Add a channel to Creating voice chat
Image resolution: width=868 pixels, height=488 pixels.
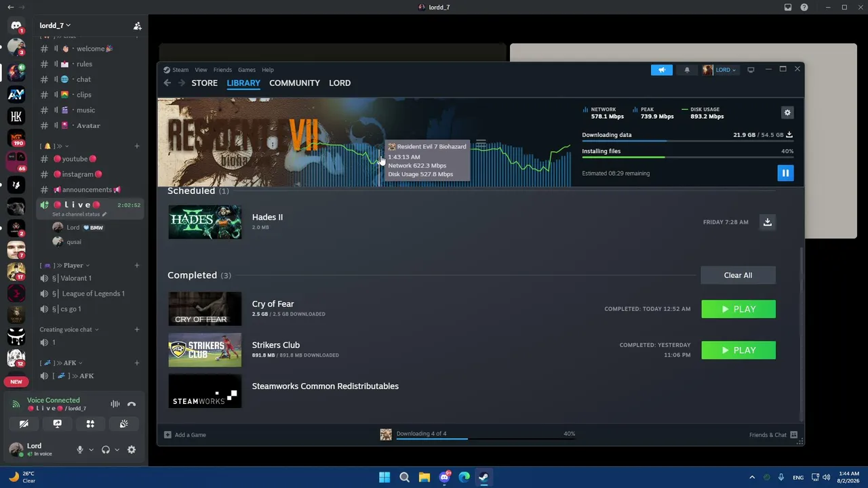[137, 329]
